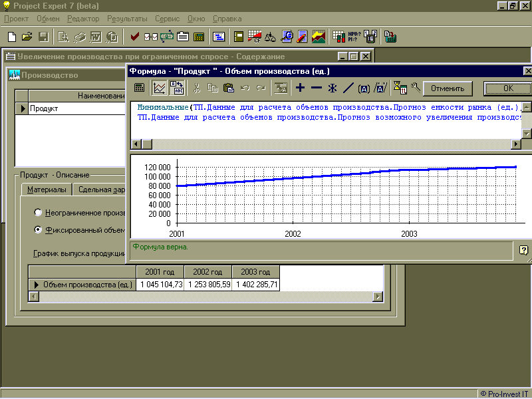Select the Продукт row in product list
Screen dimensions: 532x399
[x=70, y=108]
